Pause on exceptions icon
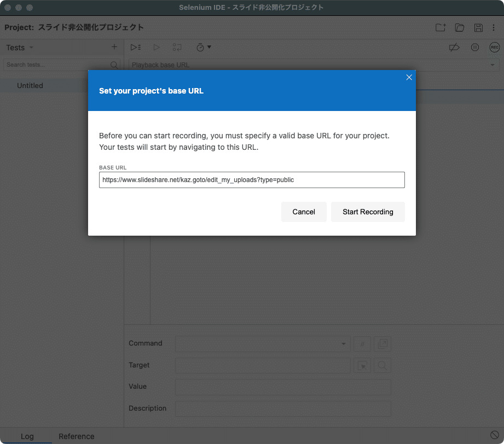 (475, 48)
